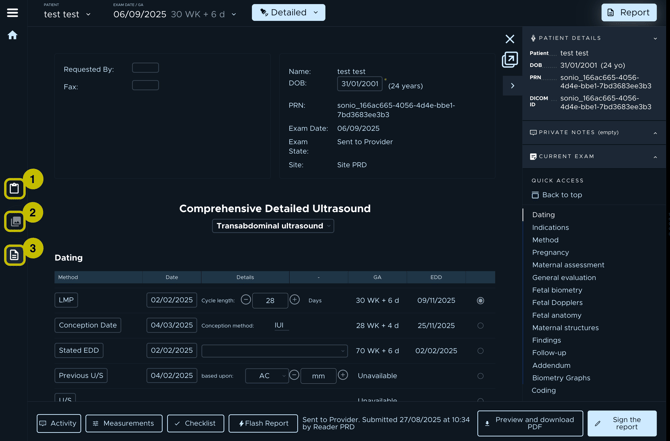Click Preview and download PDF
The height and width of the screenshot is (441, 670).
[x=530, y=423]
